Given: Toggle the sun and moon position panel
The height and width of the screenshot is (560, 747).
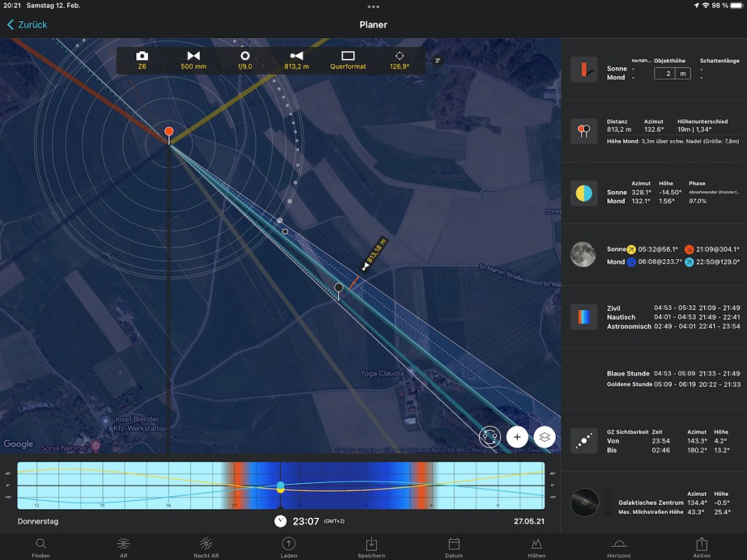Looking at the screenshot, I should coord(584,193).
